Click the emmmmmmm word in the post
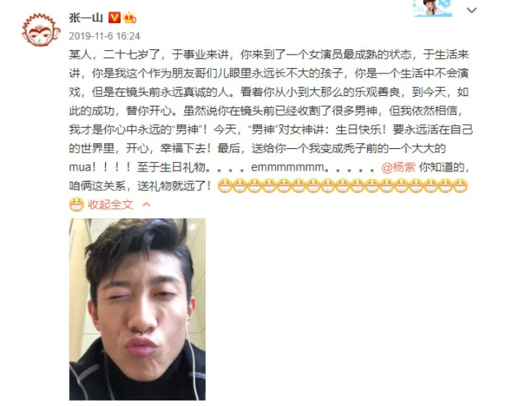This screenshot has height=406, width=532. [x=287, y=167]
